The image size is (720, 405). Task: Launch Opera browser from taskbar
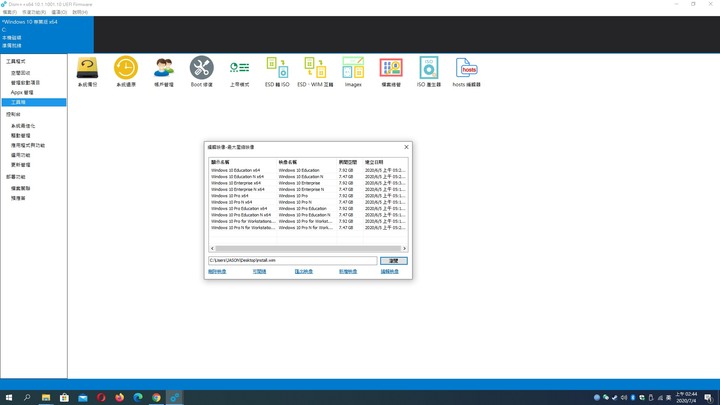[x=101, y=398]
